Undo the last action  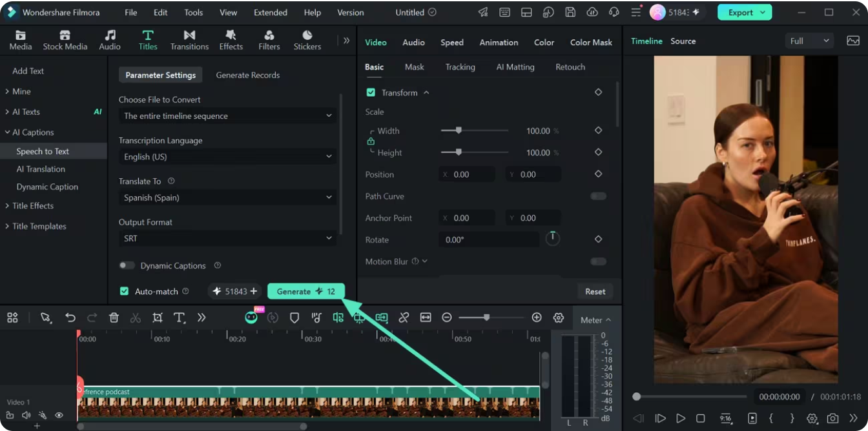point(70,317)
